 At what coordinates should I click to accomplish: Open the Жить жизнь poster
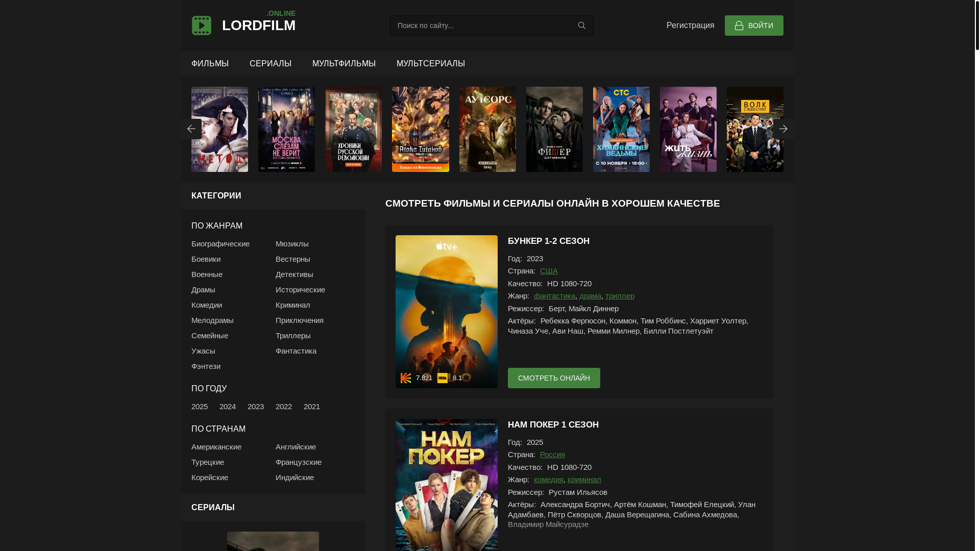point(688,129)
